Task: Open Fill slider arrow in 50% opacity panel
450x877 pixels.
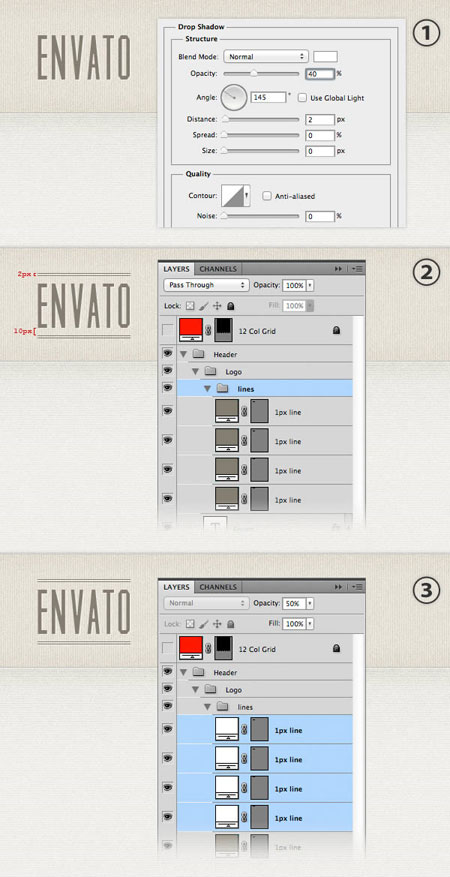Action: 310,624
